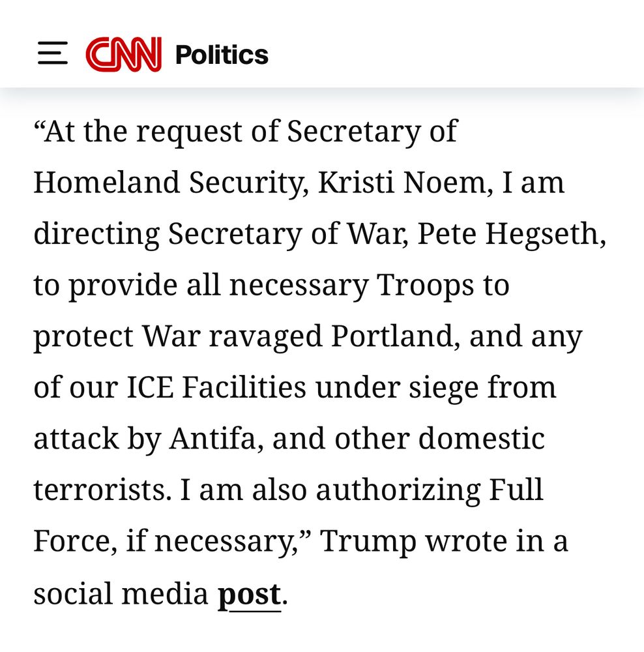The width and height of the screenshot is (644, 652).
Task: Open the hamburger navigation menu
Action: pos(52,53)
